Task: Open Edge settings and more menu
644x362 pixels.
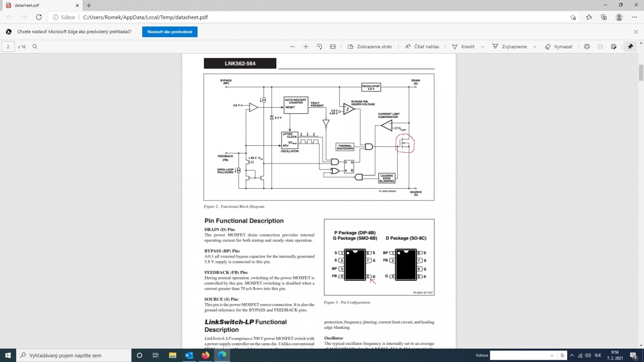Action: 635,17
